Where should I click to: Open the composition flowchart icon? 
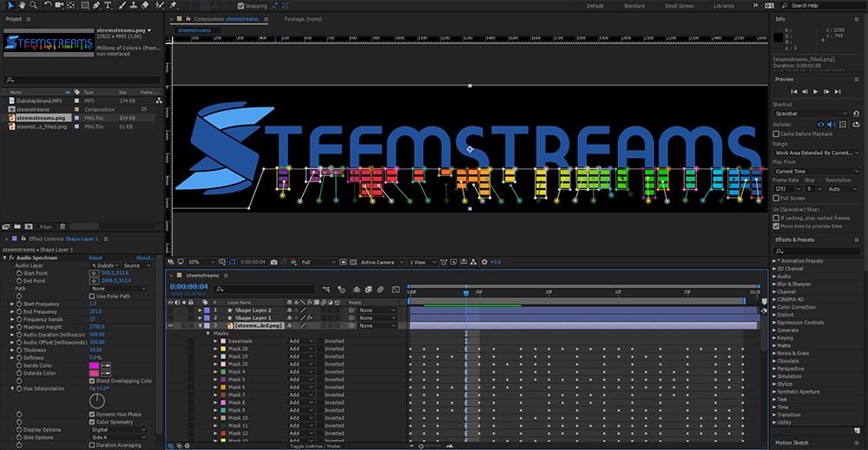click(473, 262)
